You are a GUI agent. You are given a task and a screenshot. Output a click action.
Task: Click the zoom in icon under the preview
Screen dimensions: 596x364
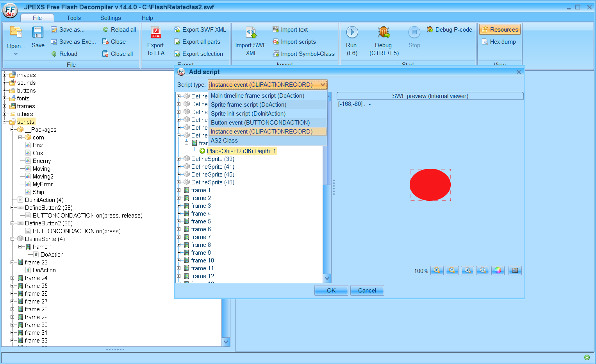pyautogui.click(x=437, y=271)
